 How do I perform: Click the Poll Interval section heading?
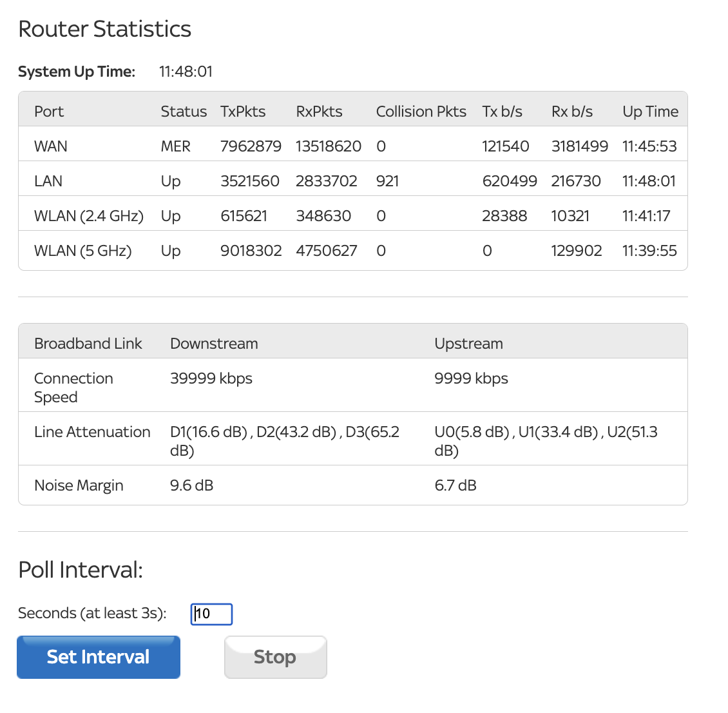pos(80,570)
